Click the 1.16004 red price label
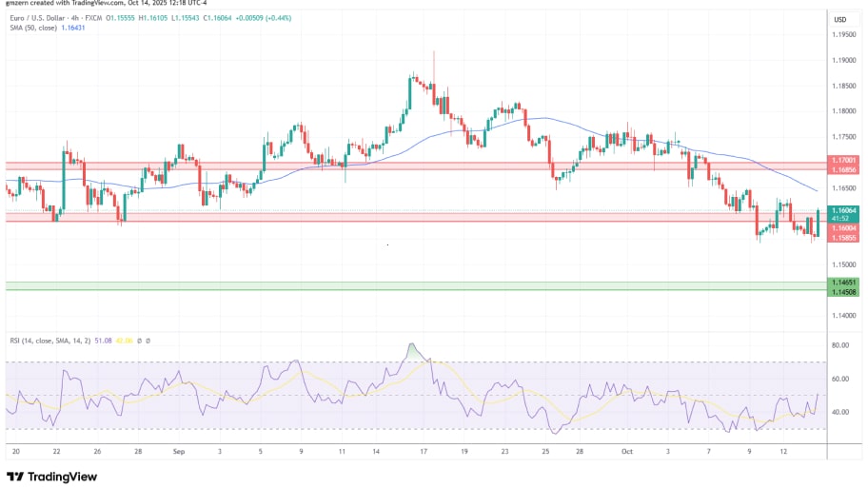868x488 pixels. coord(842,228)
